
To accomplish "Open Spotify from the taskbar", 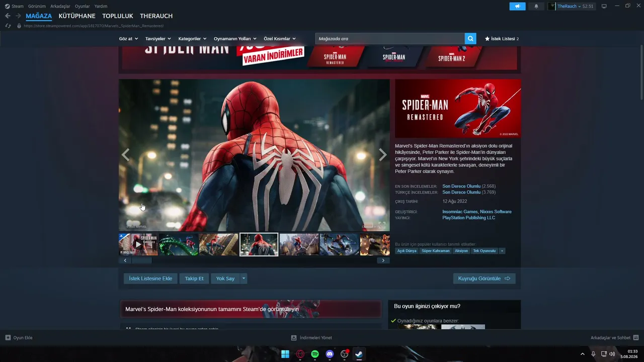I will 315,354.
